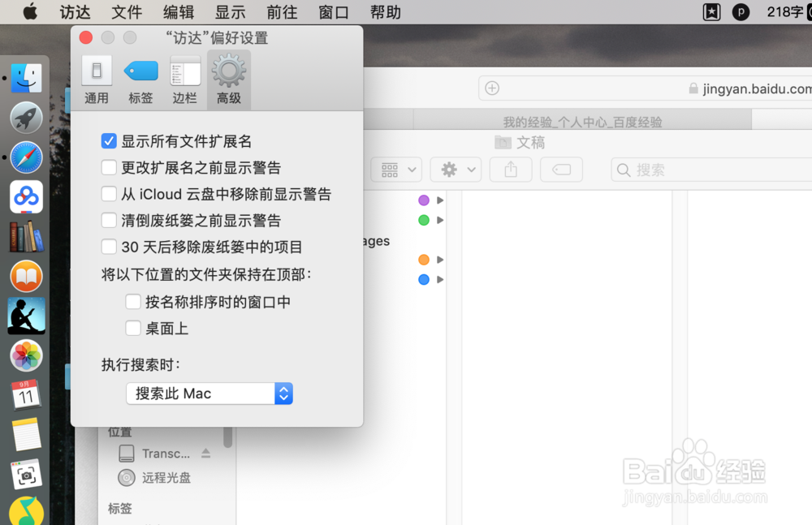The width and height of the screenshot is (812, 525).
Task: Eject the Transc disk via eject button
Action: (x=205, y=454)
